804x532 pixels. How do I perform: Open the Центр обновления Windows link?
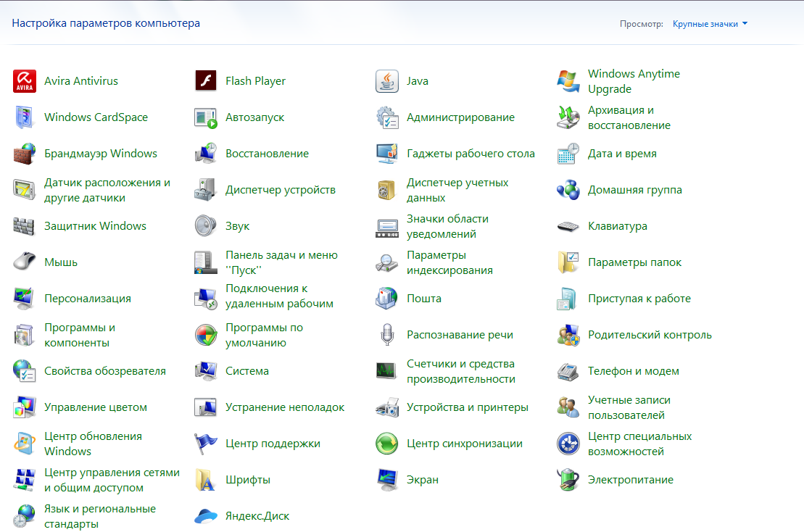pos(94,444)
